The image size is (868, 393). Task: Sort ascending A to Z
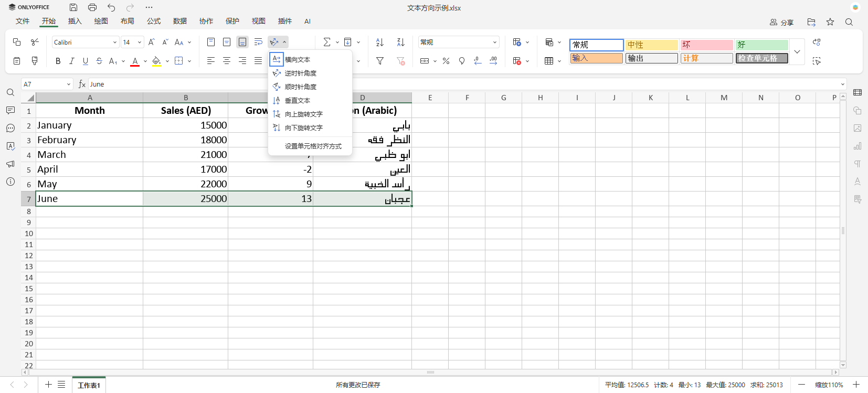point(380,42)
